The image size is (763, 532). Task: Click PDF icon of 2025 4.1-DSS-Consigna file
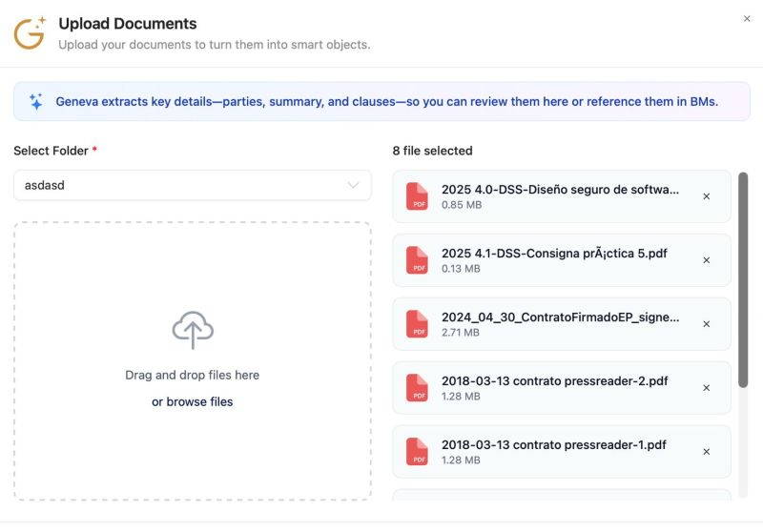pos(417,260)
